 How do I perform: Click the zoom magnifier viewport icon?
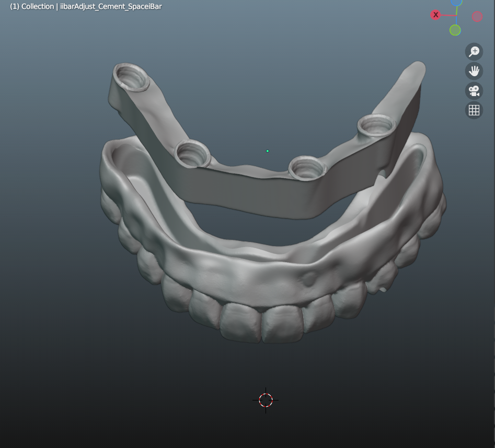474,52
